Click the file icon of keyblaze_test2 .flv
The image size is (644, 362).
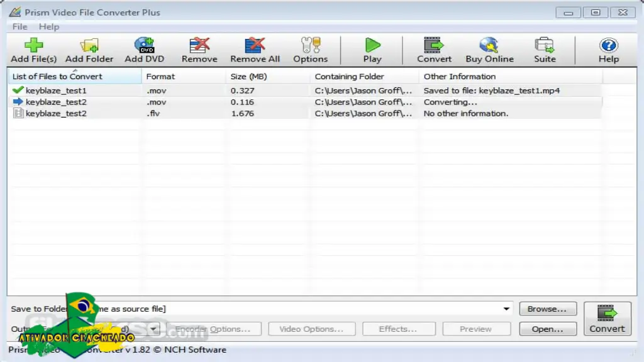pyautogui.click(x=18, y=113)
